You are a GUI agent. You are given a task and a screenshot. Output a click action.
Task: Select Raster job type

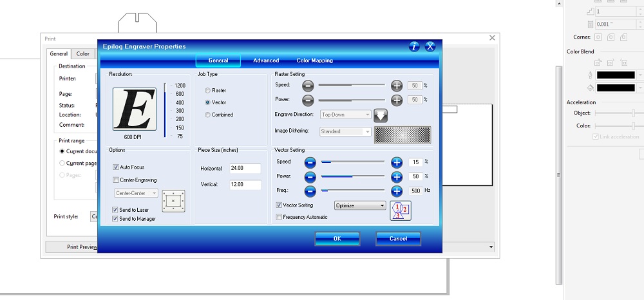pyautogui.click(x=207, y=90)
